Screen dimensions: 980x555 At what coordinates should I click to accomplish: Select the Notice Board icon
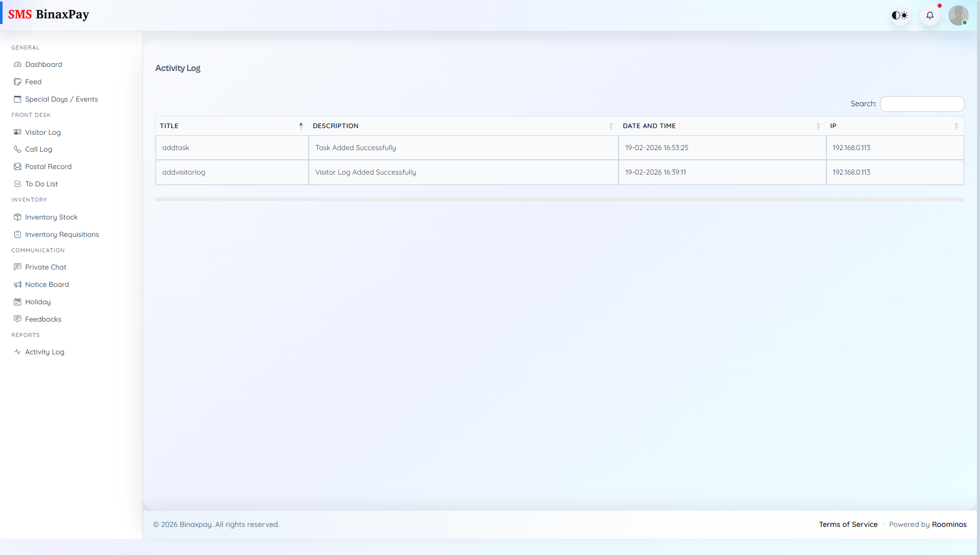(17, 284)
